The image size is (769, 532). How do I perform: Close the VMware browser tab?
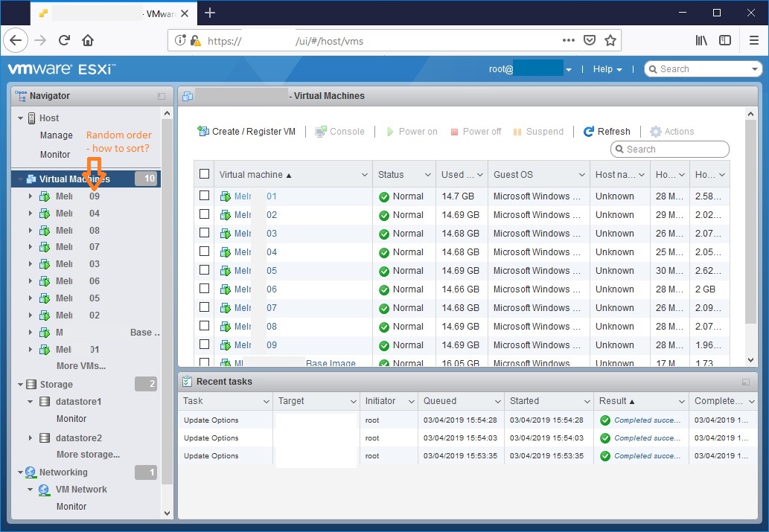click(185, 13)
